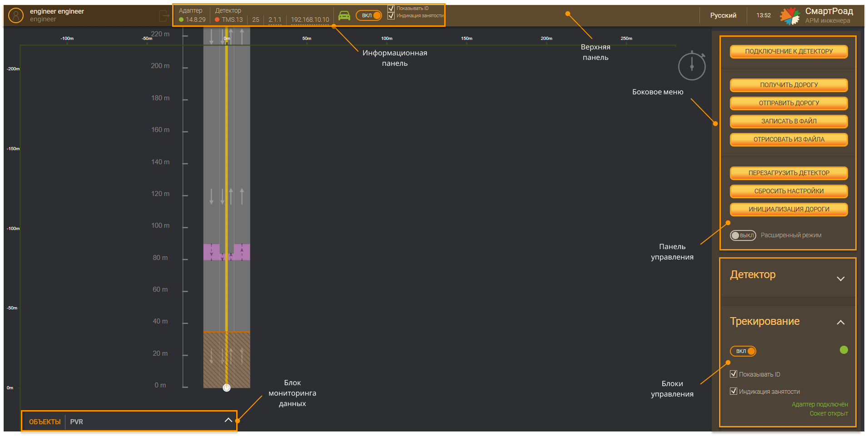Switch to the ОБЪЕКТЫ tab

(45, 421)
